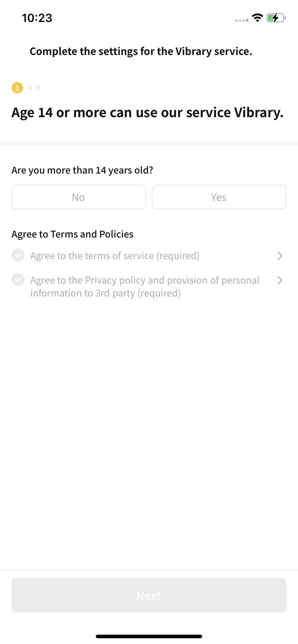This screenshot has height=644, width=298.
Task: Tap the home indicator bar
Action: pos(149,636)
